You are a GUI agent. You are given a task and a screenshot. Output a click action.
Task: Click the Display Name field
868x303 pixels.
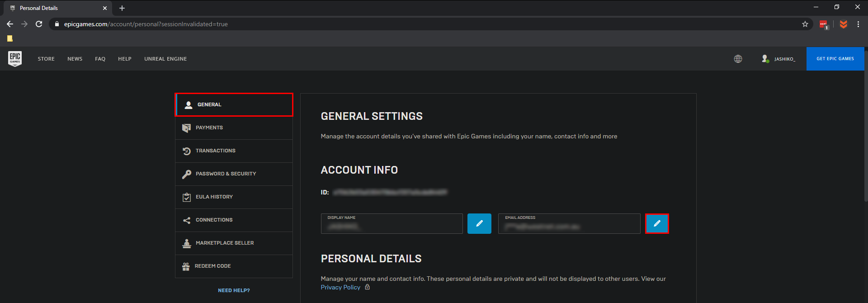point(392,223)
